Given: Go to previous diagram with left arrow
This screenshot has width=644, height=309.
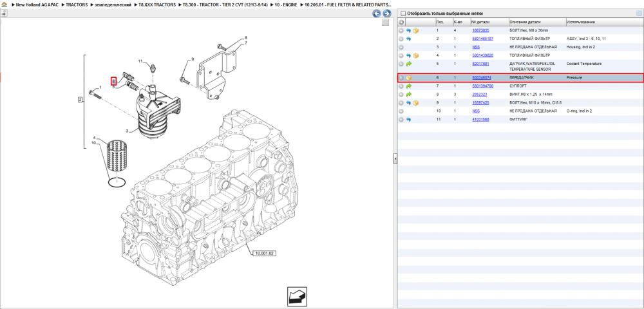Looking at the screenshot, I should click(376, 14).
